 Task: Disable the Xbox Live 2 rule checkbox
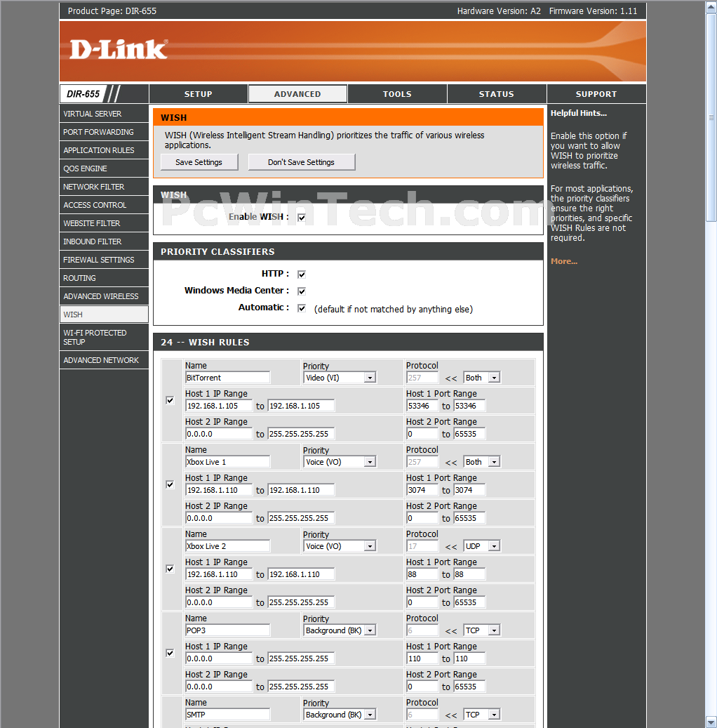pos(170,569)
